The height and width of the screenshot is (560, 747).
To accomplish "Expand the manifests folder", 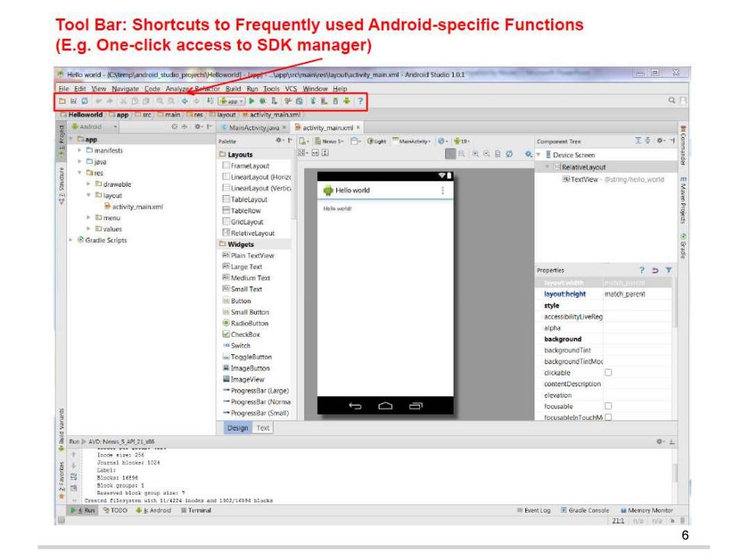I will click(x=79, y=150).
